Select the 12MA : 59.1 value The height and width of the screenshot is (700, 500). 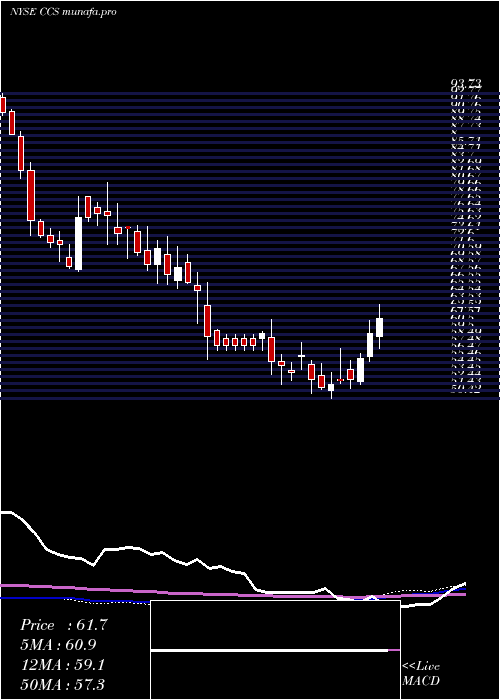click(63, 665)
